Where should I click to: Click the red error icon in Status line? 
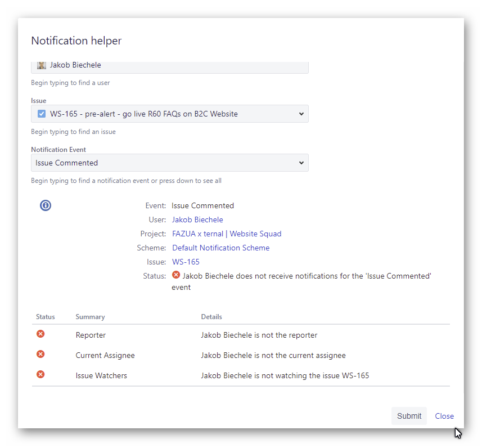pyautogui.click(x=176, y=275)
